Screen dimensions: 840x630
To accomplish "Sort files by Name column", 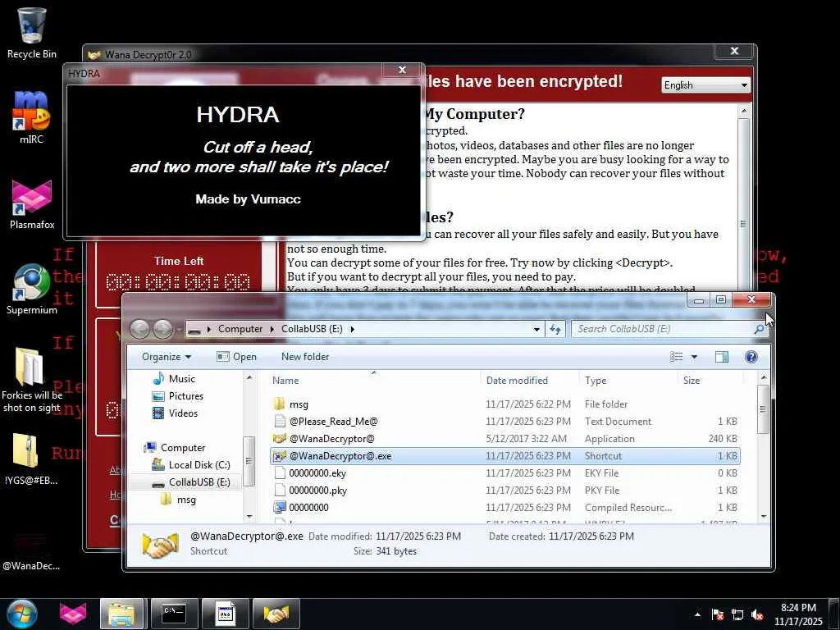I will tap(373, 381).
